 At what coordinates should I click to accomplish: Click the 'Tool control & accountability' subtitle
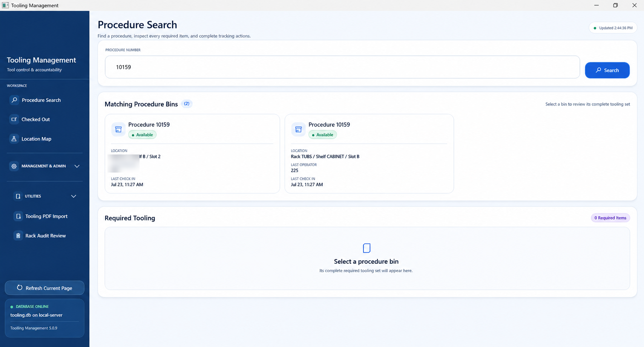point(34,70)
